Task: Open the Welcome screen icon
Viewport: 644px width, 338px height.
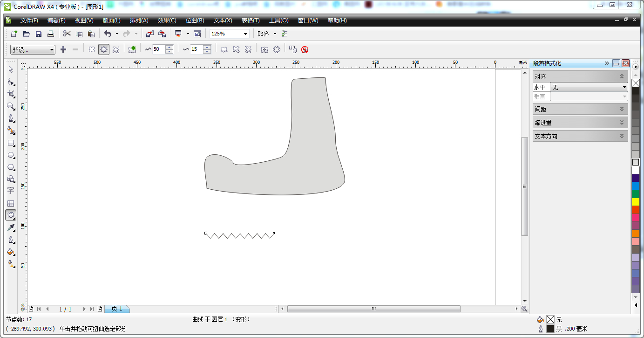Action: tap(197, 34)
